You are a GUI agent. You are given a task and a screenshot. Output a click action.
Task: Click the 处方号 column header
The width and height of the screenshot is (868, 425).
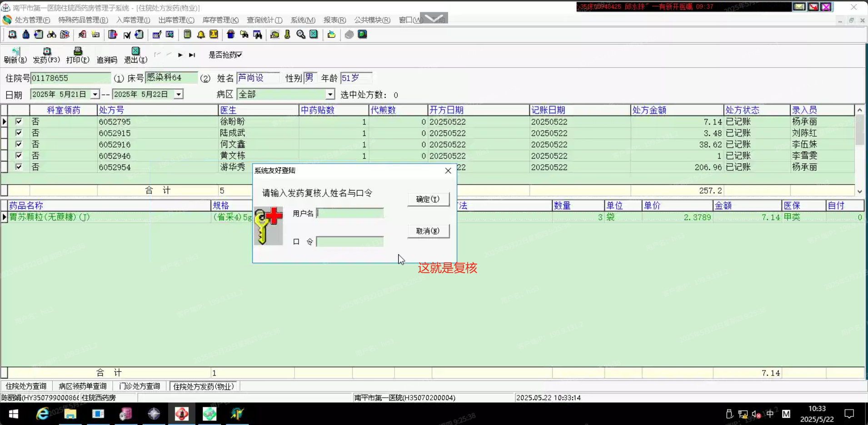[x=157, y=110]
